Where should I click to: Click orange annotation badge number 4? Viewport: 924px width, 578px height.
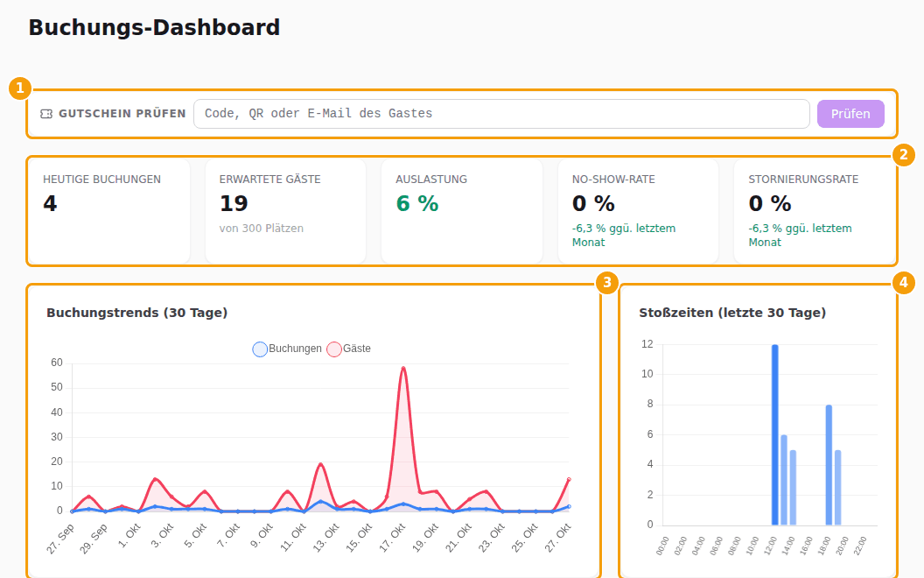click(x=903, y=283)
